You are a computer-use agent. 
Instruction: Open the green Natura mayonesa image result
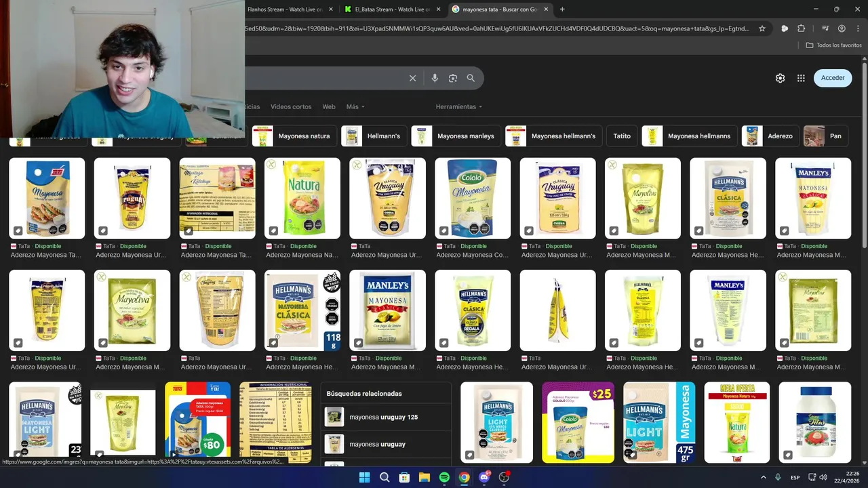tap(302, 199)
